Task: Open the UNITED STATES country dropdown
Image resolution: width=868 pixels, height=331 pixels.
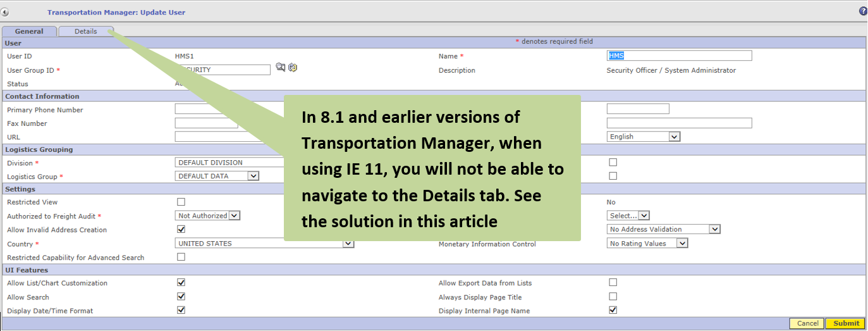Action: (x=264, y=244)
